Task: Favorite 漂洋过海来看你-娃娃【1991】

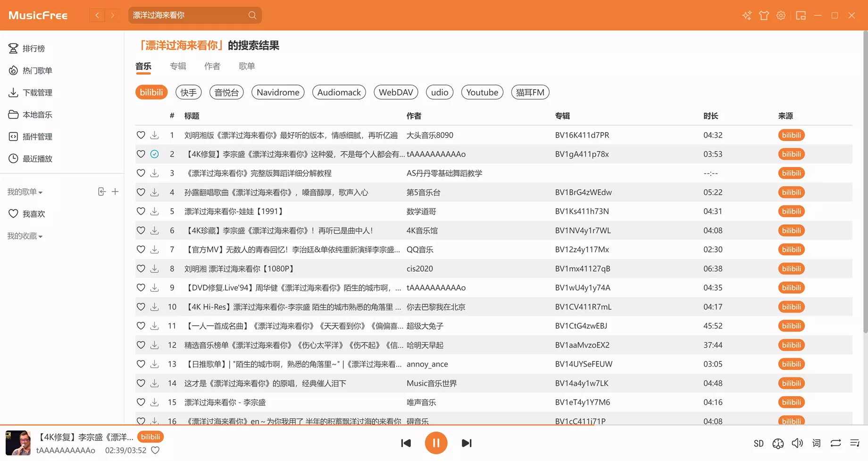Action: (x=141, y=211)
